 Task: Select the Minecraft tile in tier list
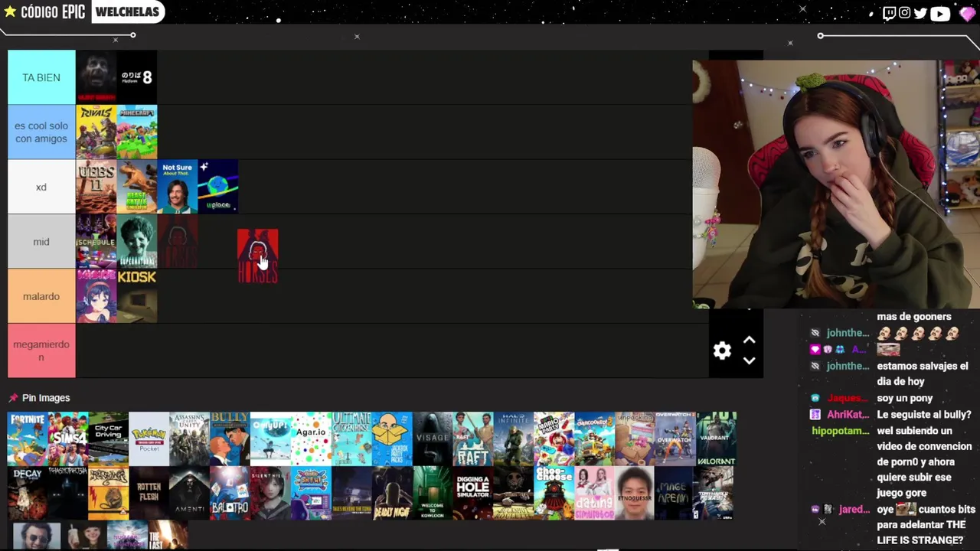click(x=137, y=132)
